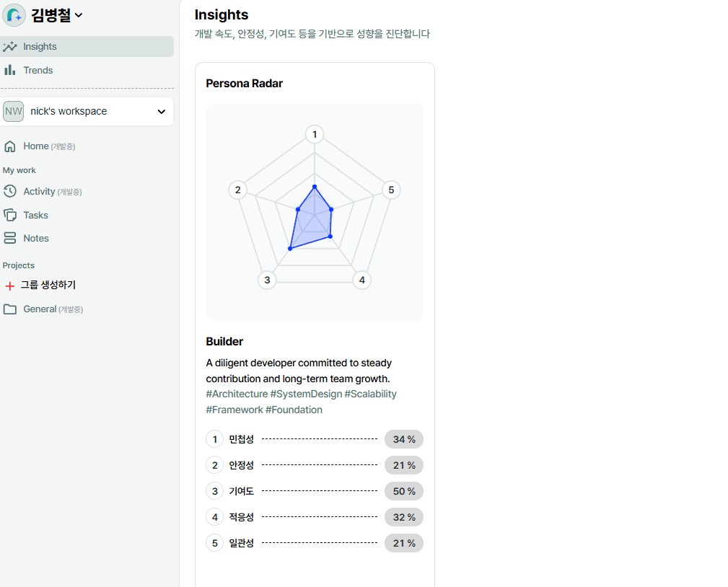Image resolution: width=728 pixels, height=587 pixels.
Task: Click the Home house icon
Action: pyautogui.click(x=10, y=146)
